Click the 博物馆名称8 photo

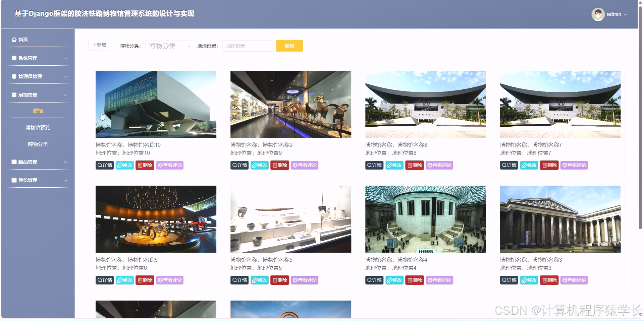coord(425,104)
